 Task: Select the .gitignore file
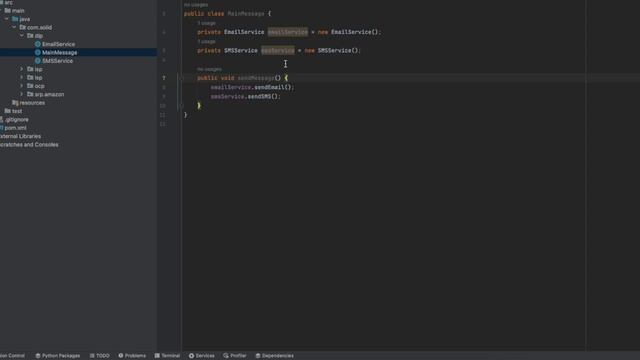point(14,120)
